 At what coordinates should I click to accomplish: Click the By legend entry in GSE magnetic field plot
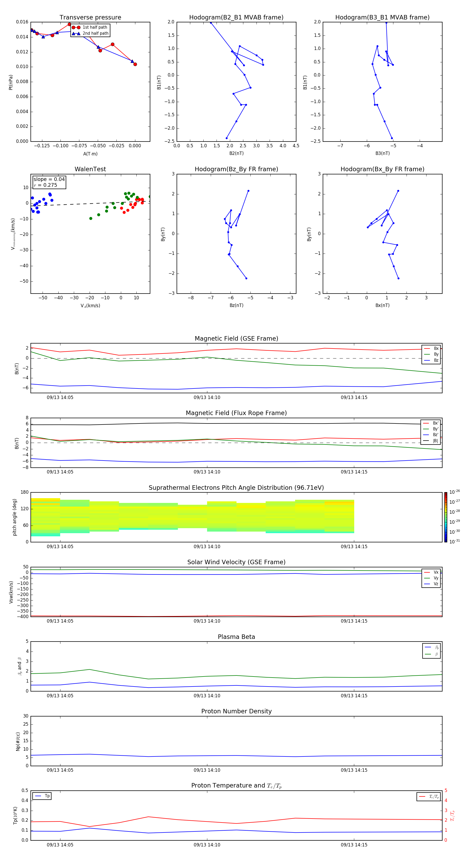(x=431, y=354)
